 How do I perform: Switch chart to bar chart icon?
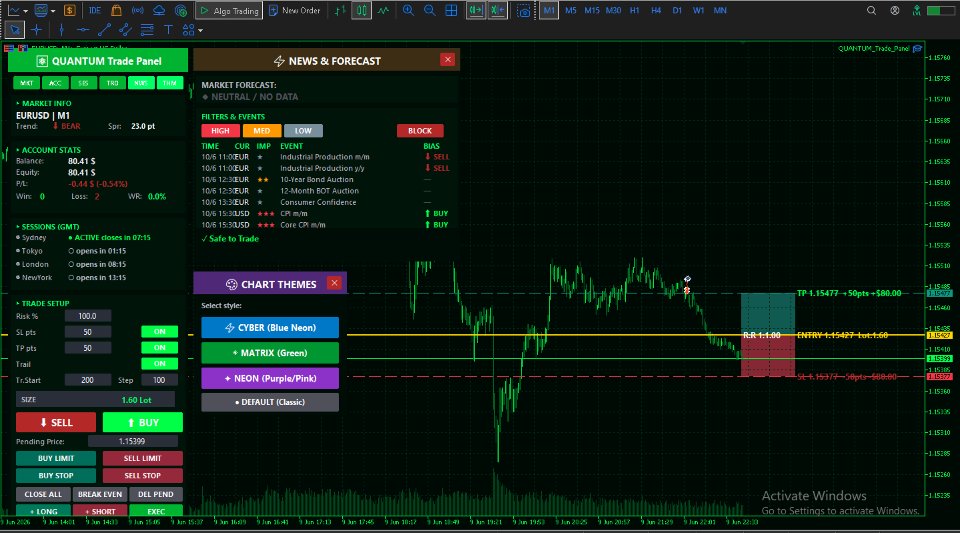point(340,10)
